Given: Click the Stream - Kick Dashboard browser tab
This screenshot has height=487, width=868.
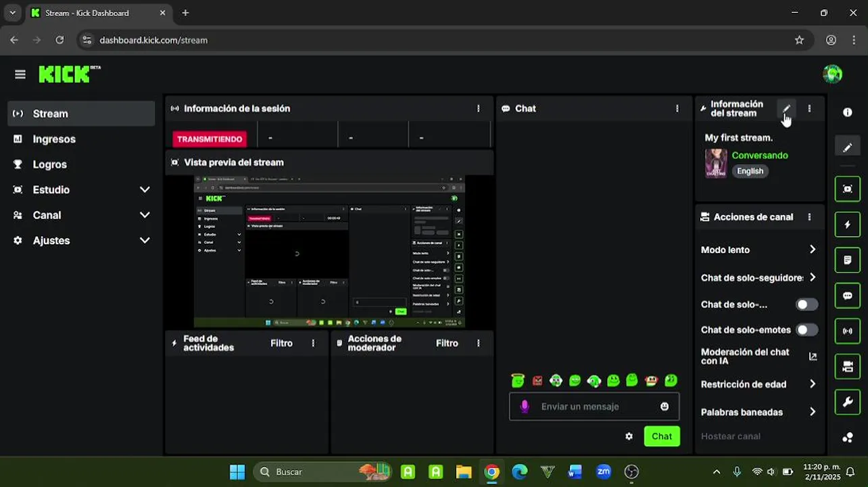Looking at the screenshot, I should point(99,13).
